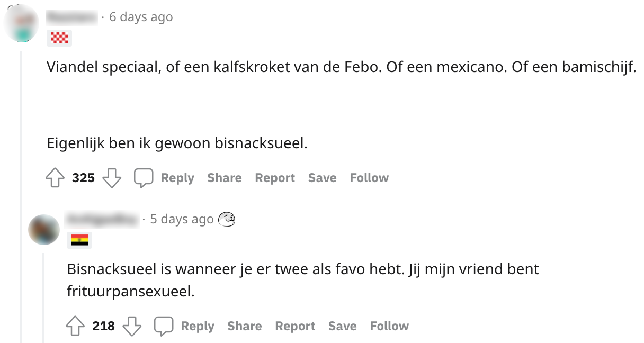
Task: Click red checkered flair under top username
Action: pos(59,38)
